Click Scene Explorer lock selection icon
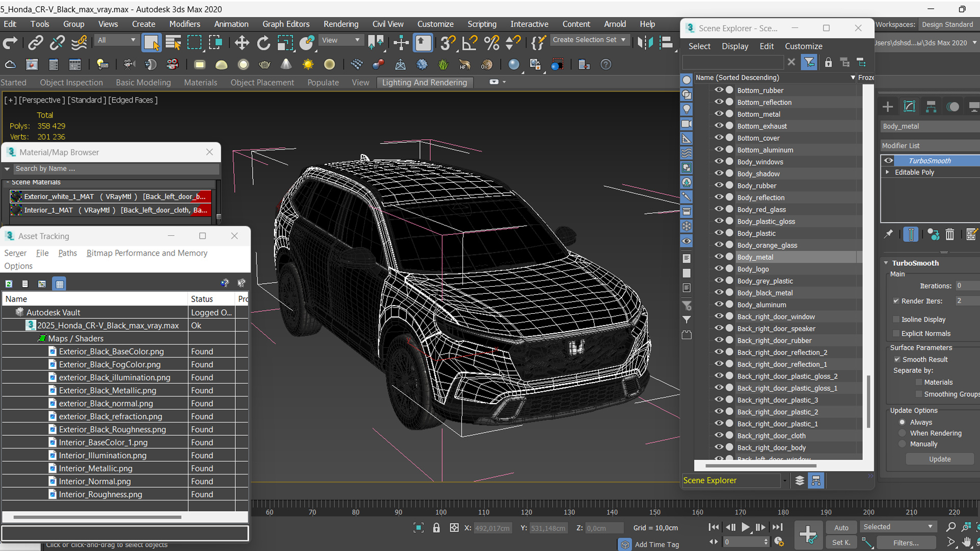 coord(828,62)
